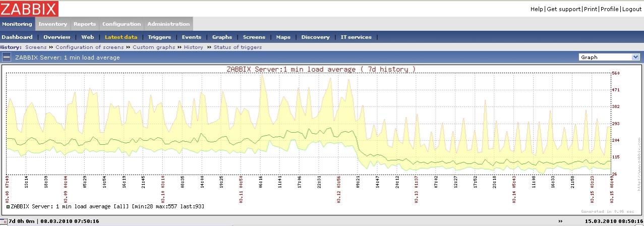Open the Profile link

tap(609, 9)
